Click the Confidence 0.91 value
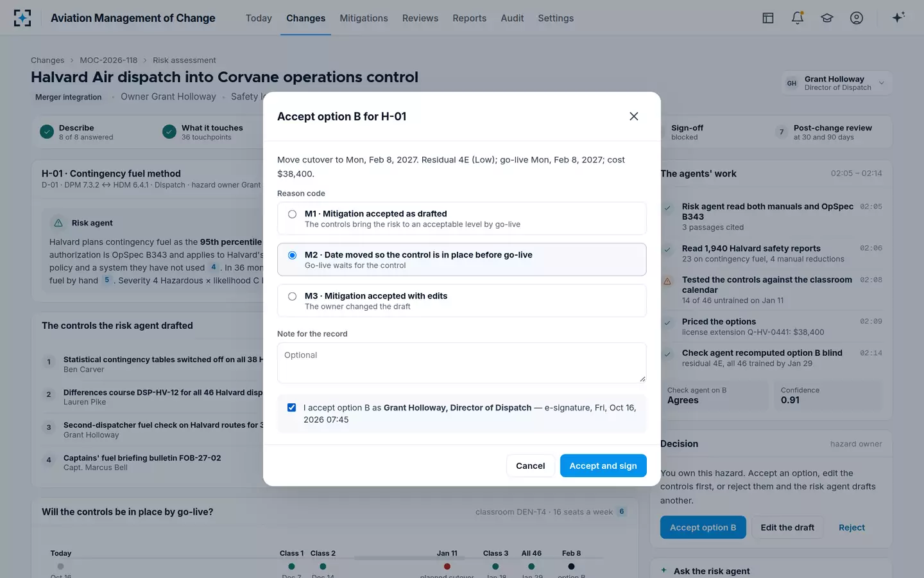This screenshot has width=924, height=578. [790, 400]
